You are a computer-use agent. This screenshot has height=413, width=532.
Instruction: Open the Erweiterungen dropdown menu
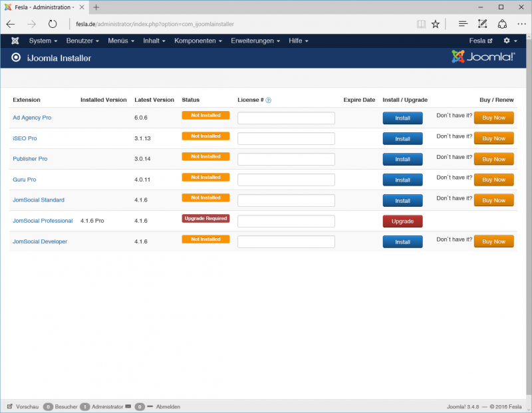click(255, 41)
